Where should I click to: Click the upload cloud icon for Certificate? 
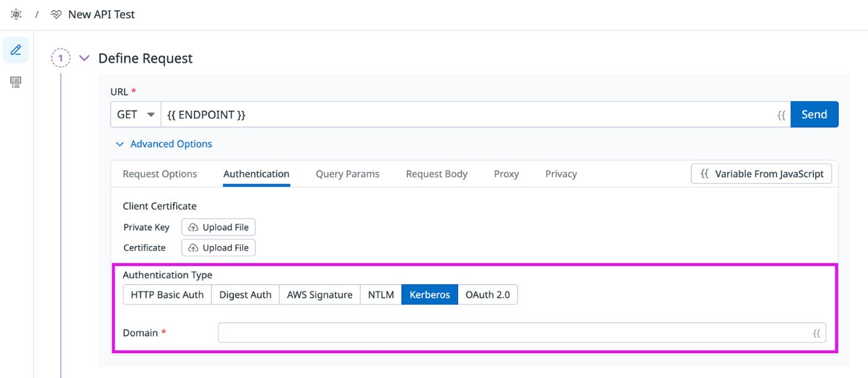tap(193, 247)
